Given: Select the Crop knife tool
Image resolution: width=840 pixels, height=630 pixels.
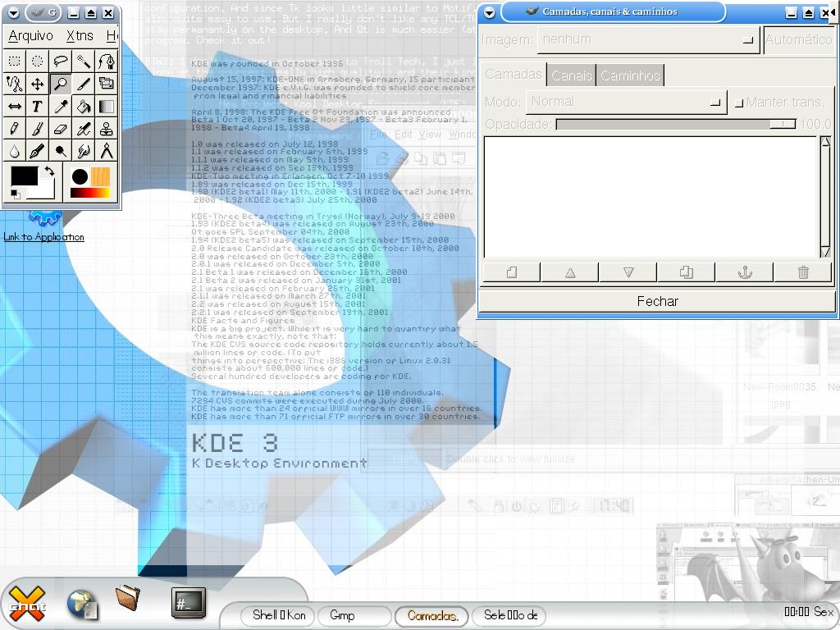Looking at the screenshot, I should (84, 84).
